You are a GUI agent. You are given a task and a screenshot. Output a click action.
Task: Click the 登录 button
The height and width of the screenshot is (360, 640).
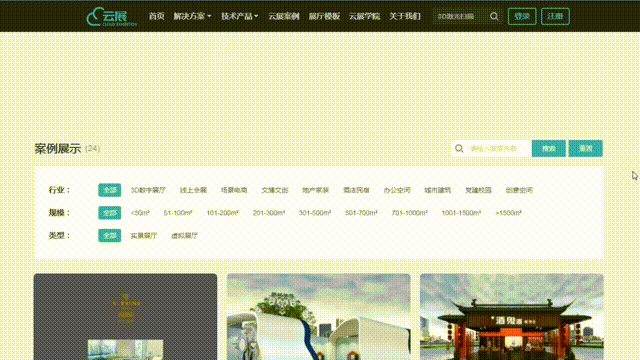click(522, 16)
